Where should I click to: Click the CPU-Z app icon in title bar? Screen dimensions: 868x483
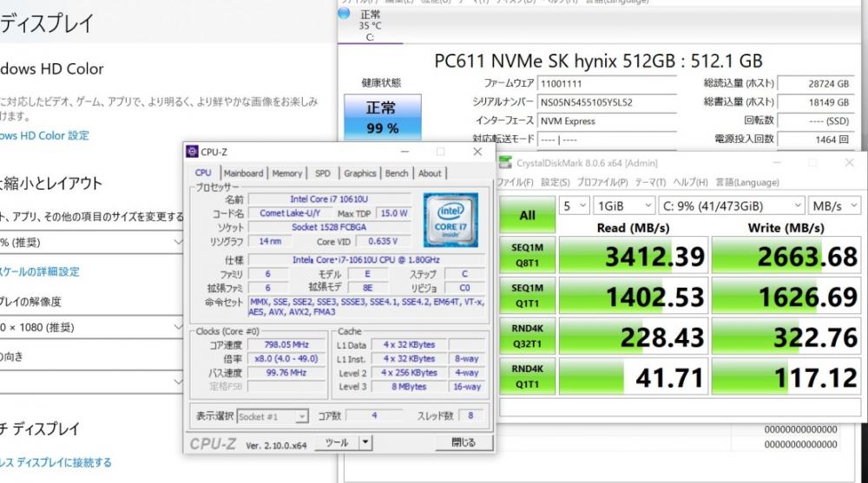pos(192,152)
